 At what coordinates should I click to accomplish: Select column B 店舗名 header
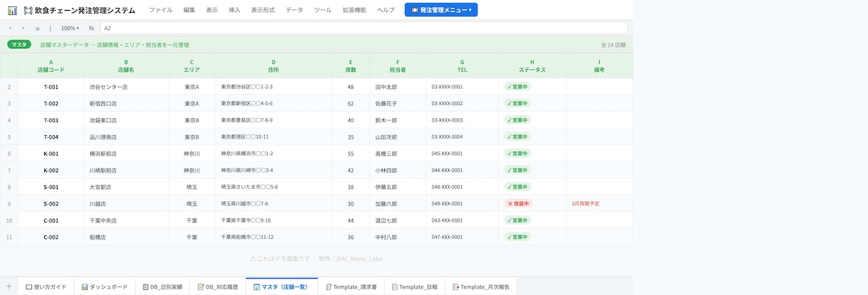pos(126,65)
